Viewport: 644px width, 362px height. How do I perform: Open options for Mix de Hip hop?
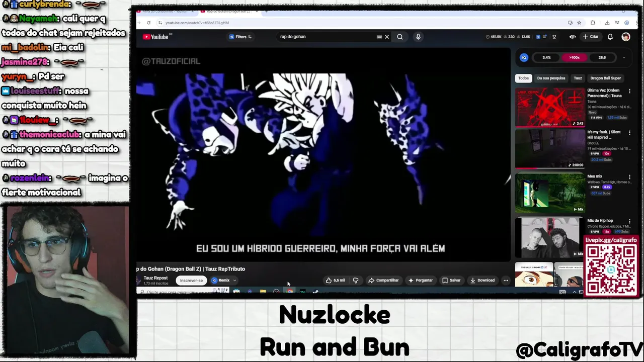(629, 221)
